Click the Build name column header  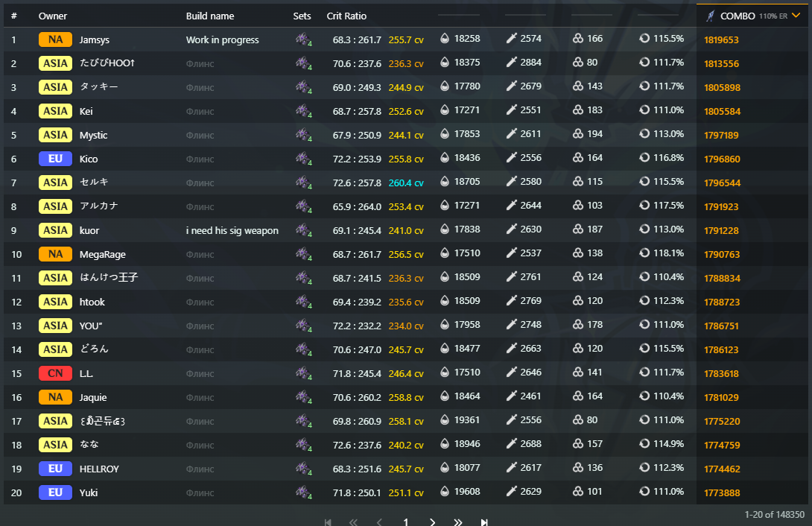[x=210, y=16]
